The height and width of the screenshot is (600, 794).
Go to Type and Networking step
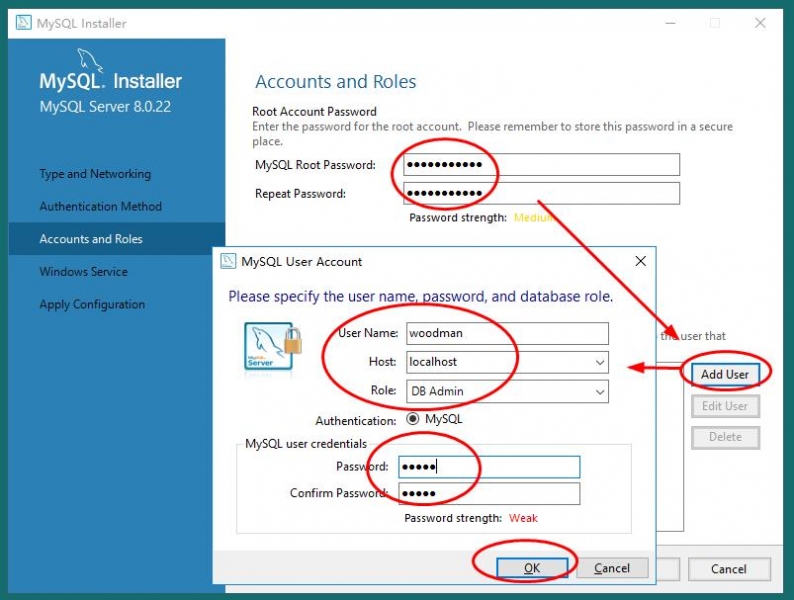(95, 174)
